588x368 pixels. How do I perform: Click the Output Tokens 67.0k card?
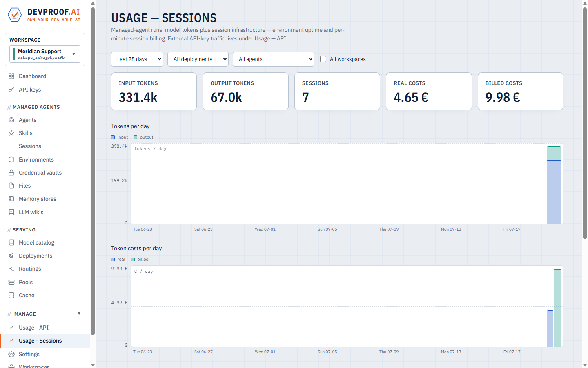pyautogui.click(x=245, y=92)
